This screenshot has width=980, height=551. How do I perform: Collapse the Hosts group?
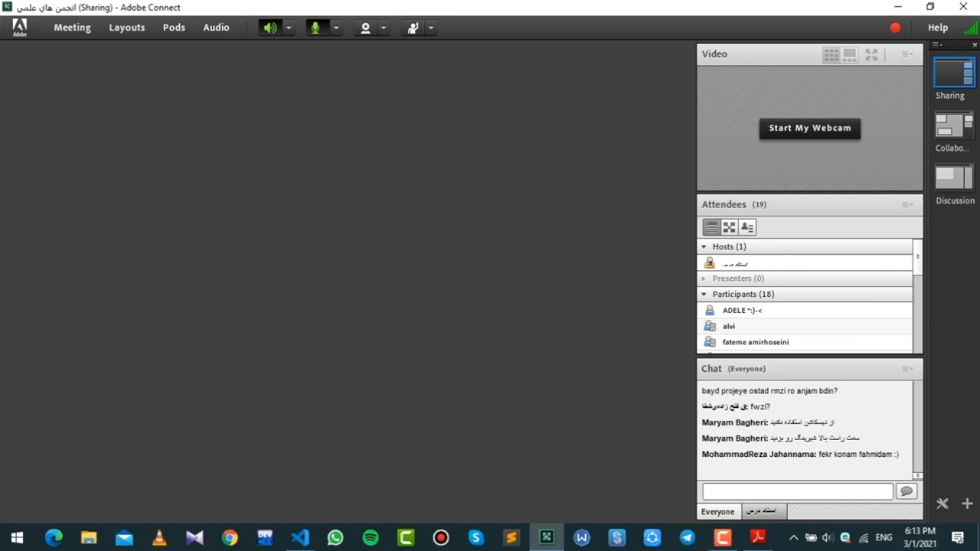(x=704, y=246)
